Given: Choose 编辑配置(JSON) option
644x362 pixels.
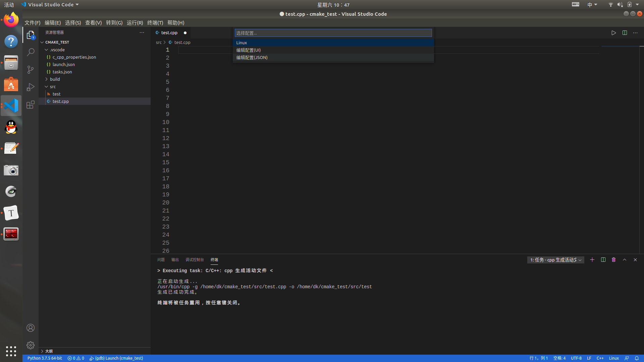Looking at the screenshot, I should tap(333, 57).
